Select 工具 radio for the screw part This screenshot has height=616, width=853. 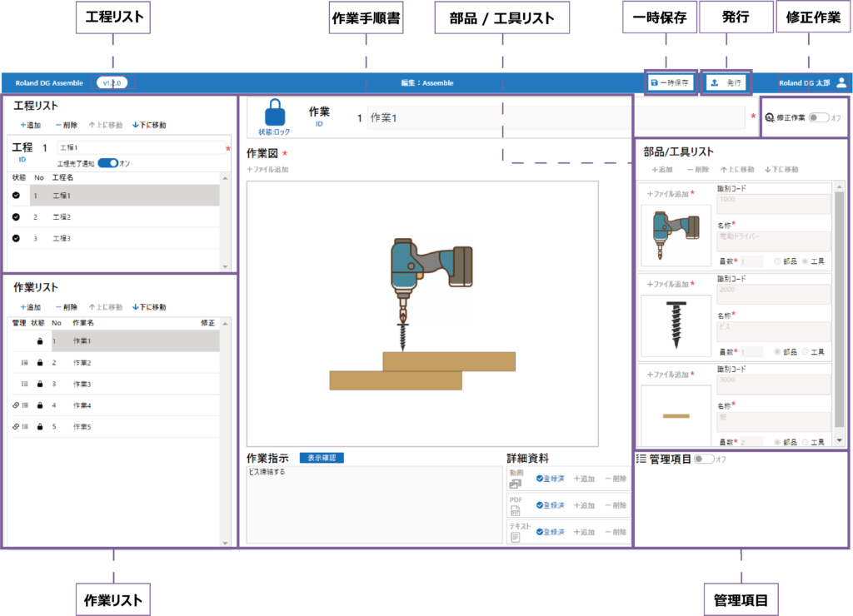click(x=806, y=352)
